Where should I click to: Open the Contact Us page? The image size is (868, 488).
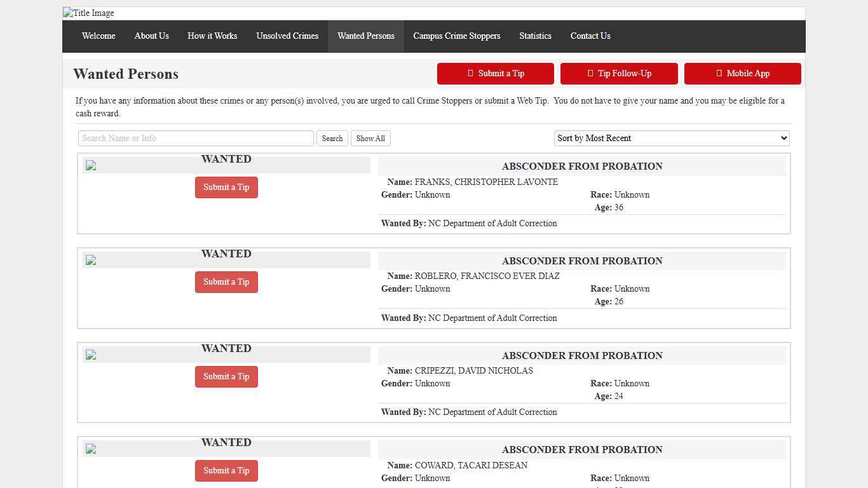point(590,36)
